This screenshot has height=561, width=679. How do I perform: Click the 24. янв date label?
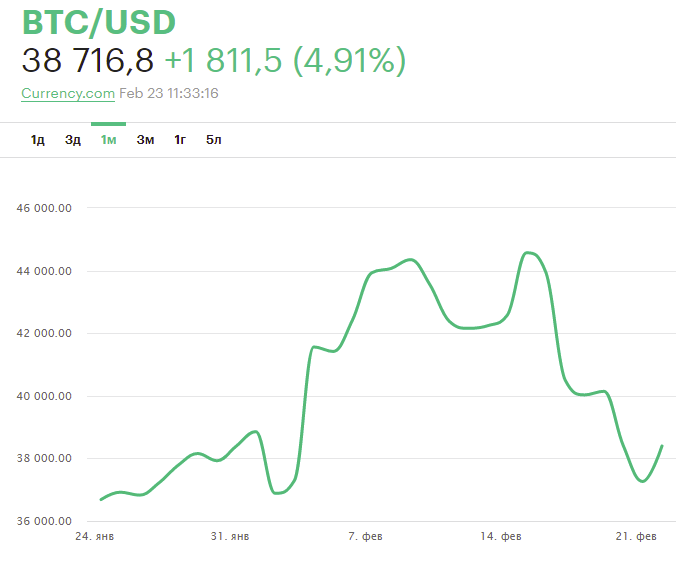[x=95, y=537]
